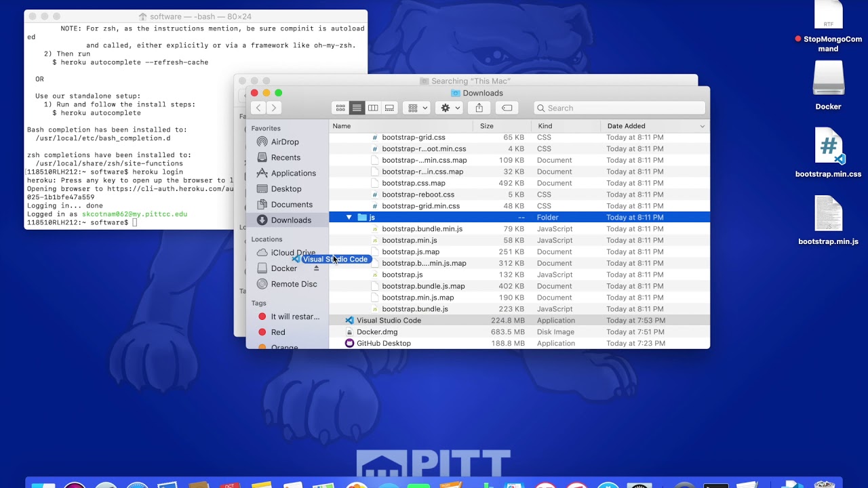Open the gear Action menu in Finder

click(449, 108)
